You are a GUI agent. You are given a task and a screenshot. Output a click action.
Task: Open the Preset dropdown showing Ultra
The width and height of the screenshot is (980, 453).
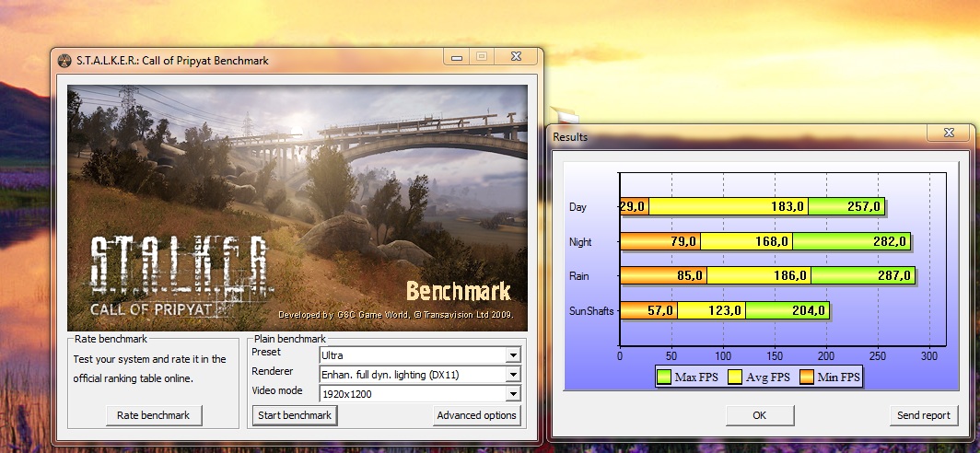(x=419, y=355)
